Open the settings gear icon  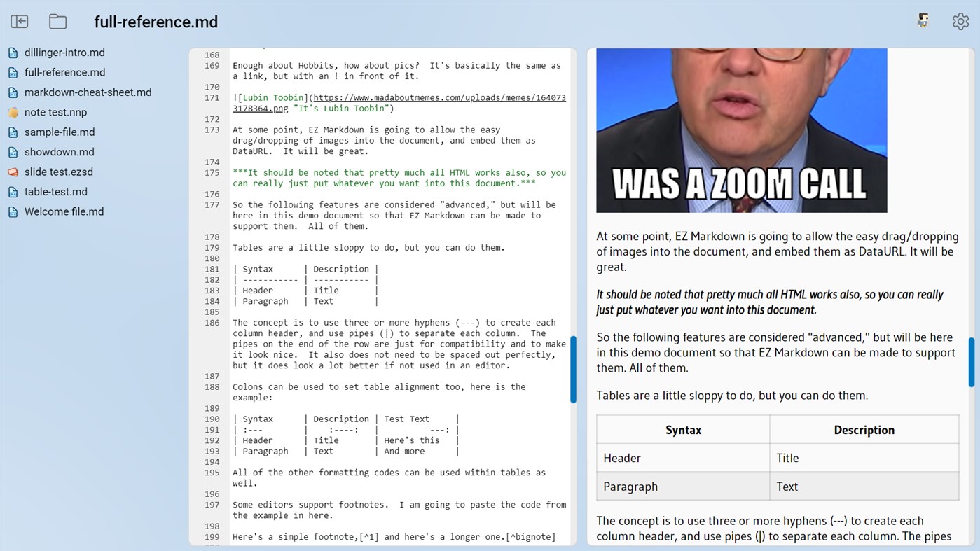point(960,21)
